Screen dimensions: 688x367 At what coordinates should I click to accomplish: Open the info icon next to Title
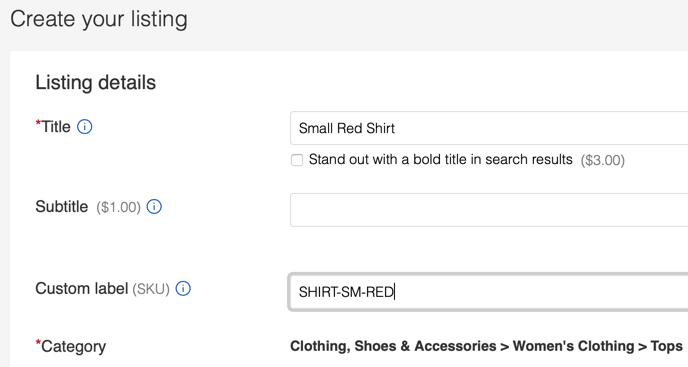click(x=85, y=127)
